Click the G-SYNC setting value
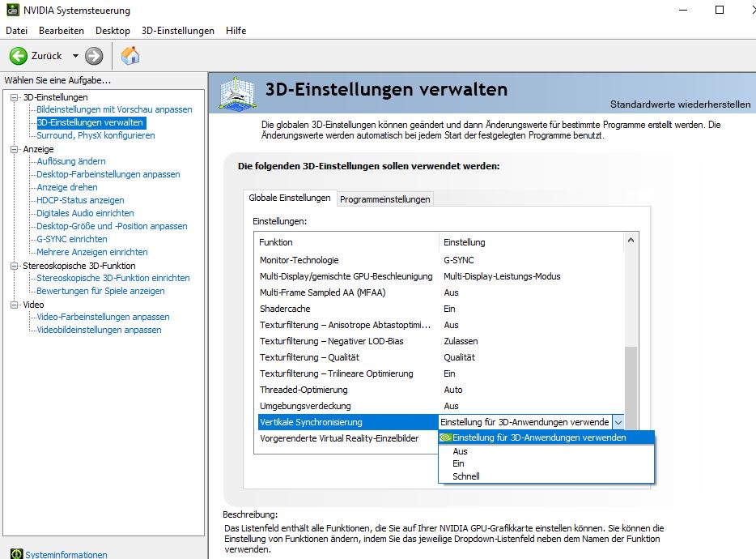This screenshot has width=756, height=559. click(458, 260)
